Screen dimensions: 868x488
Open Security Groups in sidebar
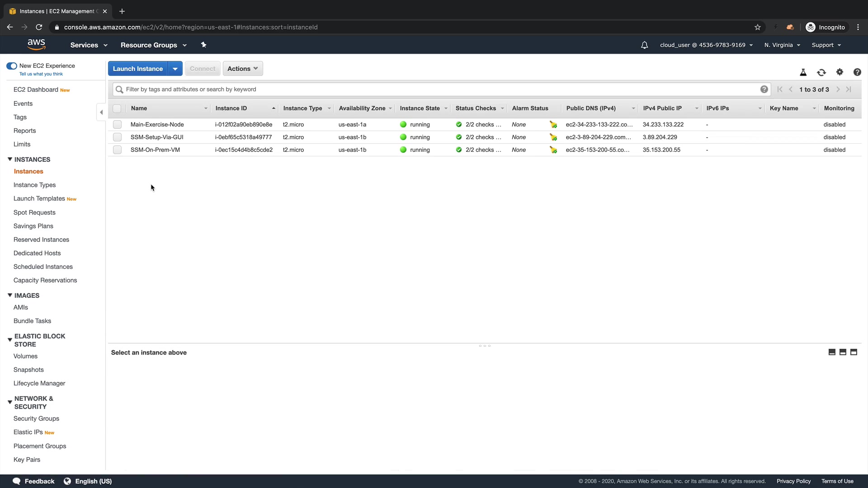pos(36,418)
